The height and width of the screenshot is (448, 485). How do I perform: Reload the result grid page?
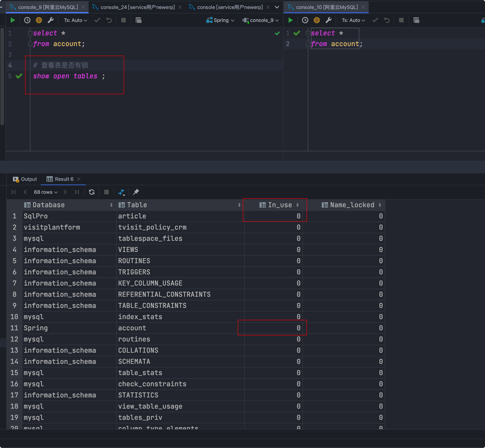point(92,192)
